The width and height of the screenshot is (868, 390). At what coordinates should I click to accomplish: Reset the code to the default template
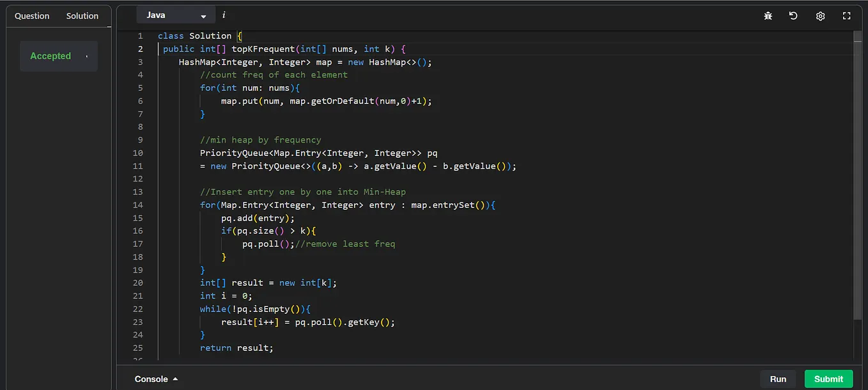pyautogui.click(x=793, y=15)
